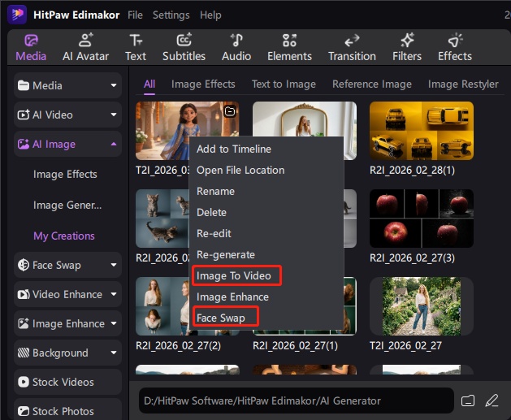The image size is (511, 420).
Task: Click the AI Video sidebar icon
Action: (23, 115)
